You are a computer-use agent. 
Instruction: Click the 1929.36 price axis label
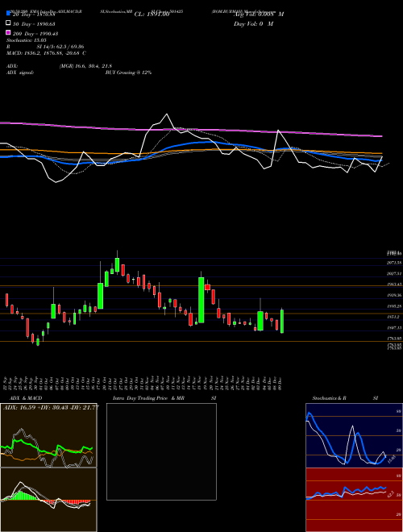click(394, 295)
